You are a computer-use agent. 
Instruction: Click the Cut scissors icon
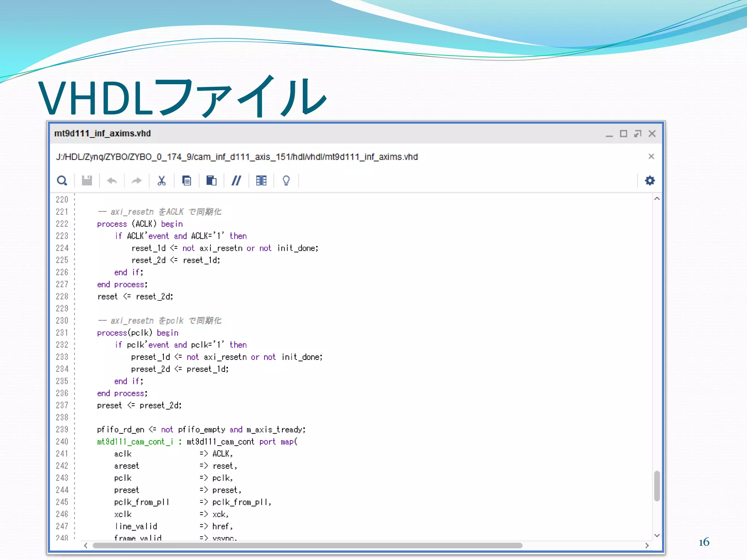click(162, 180)
